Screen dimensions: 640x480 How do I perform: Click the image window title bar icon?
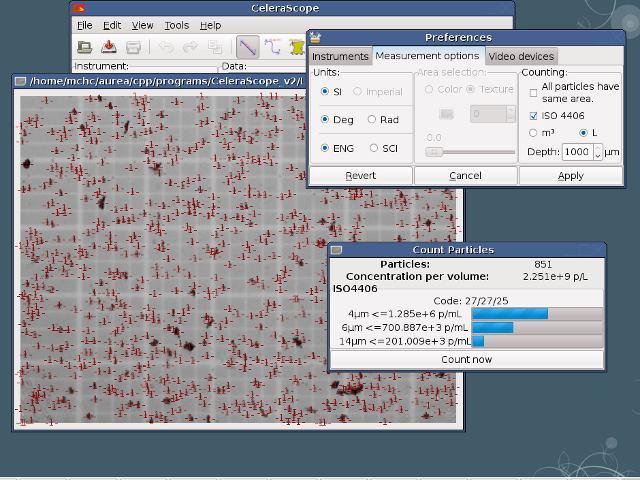click(x=20, y=81)
